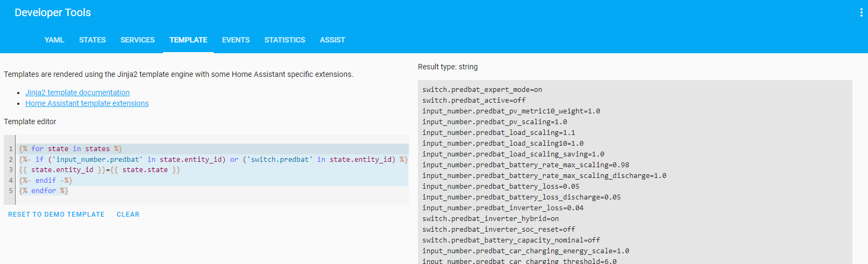Image resolution: width=868 pixels, height=264 pixels.
Task: Click Reset to Demo Template button
Action: 56,214
